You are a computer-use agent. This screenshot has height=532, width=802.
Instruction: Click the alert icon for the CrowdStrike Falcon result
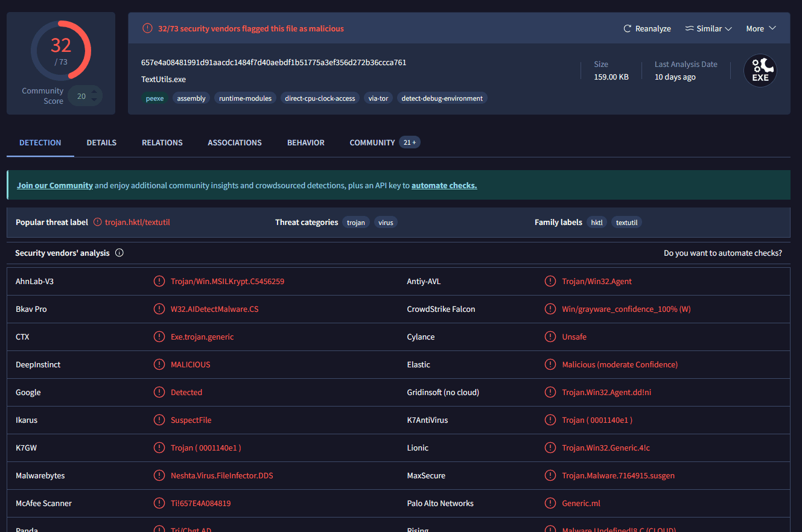(x=550, y=309)
